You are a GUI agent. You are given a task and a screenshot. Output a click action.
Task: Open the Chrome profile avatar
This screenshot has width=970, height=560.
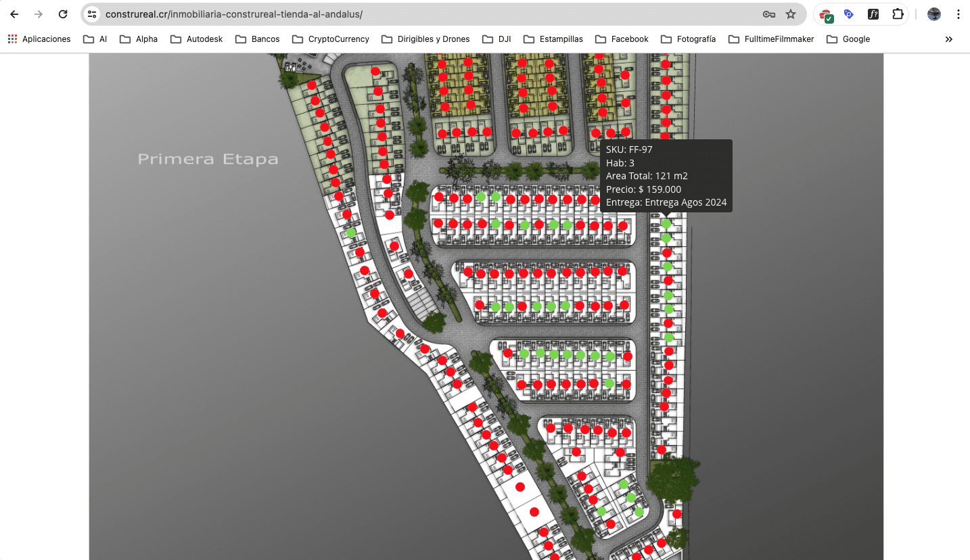[x=934, y=14]
